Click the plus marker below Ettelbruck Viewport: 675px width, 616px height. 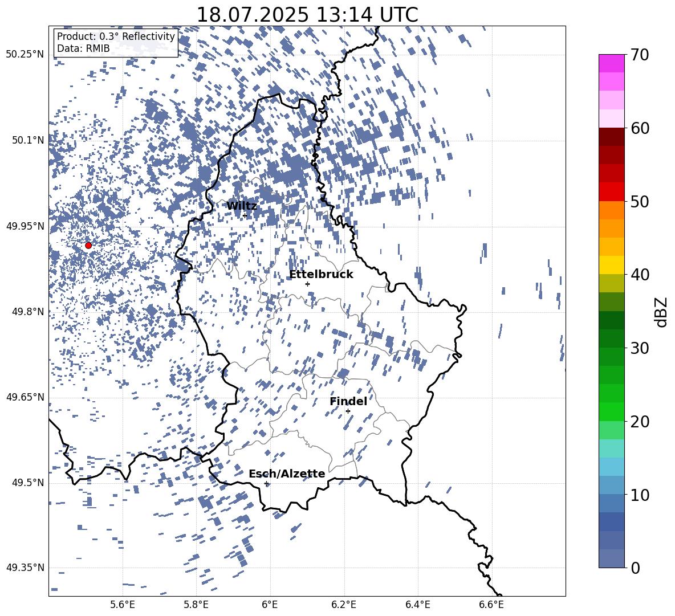click(x=307, y=284)
